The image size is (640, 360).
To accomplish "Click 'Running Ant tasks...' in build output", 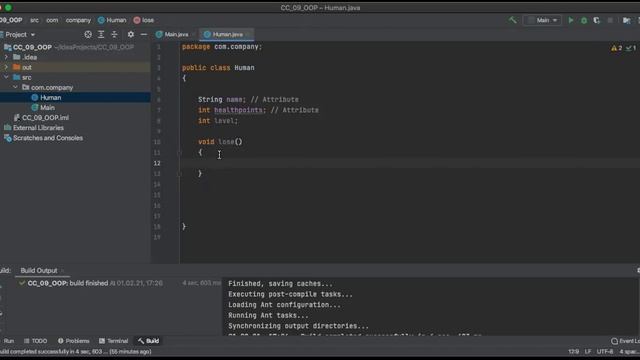I will [268, 316].
